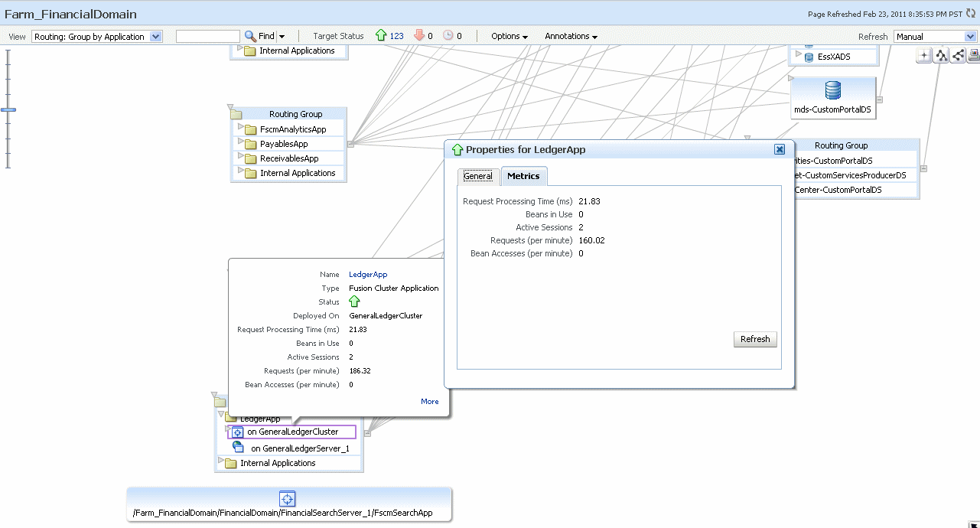Screen dimensions: 980x528
Task: Click the EssXADS data source icon
Action: (x=809, y=57)
